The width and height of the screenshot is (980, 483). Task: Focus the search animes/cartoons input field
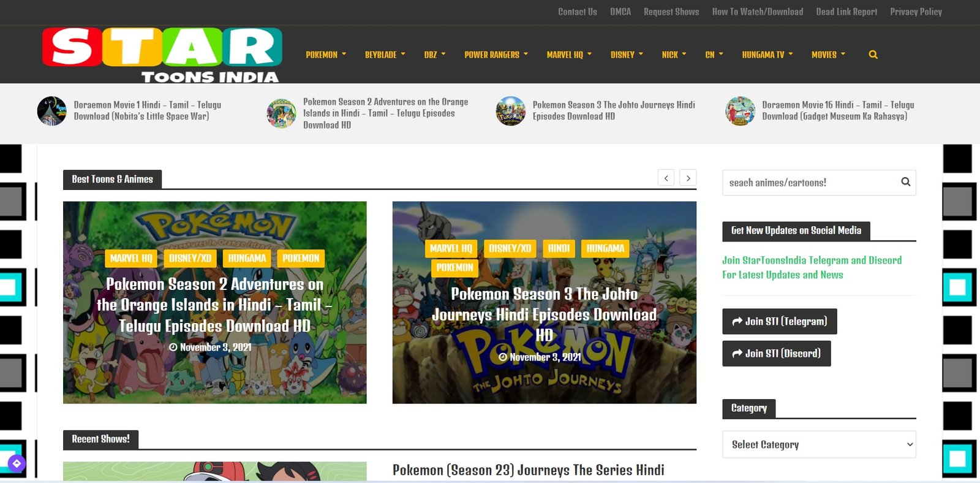(809, 183)
